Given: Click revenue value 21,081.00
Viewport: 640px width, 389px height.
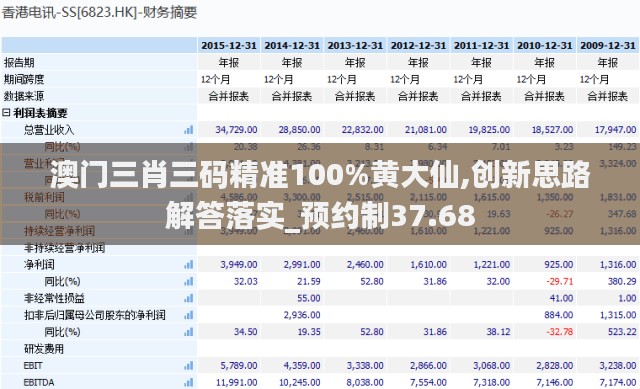Looking at the screenshot, I should point(426,130).
